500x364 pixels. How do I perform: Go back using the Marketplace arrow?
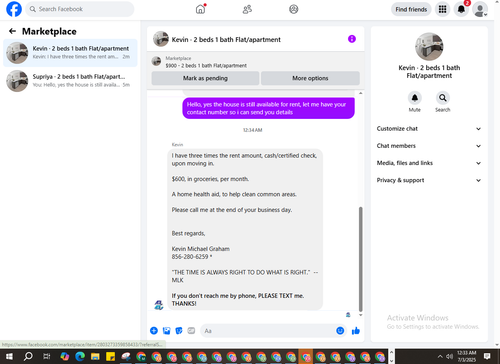[x=12, y=31]
